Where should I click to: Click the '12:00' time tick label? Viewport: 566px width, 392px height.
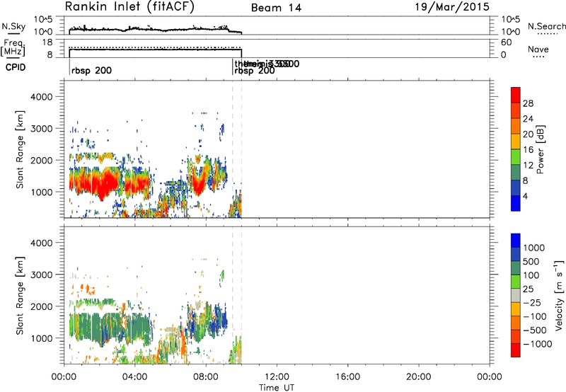[277, 377]
